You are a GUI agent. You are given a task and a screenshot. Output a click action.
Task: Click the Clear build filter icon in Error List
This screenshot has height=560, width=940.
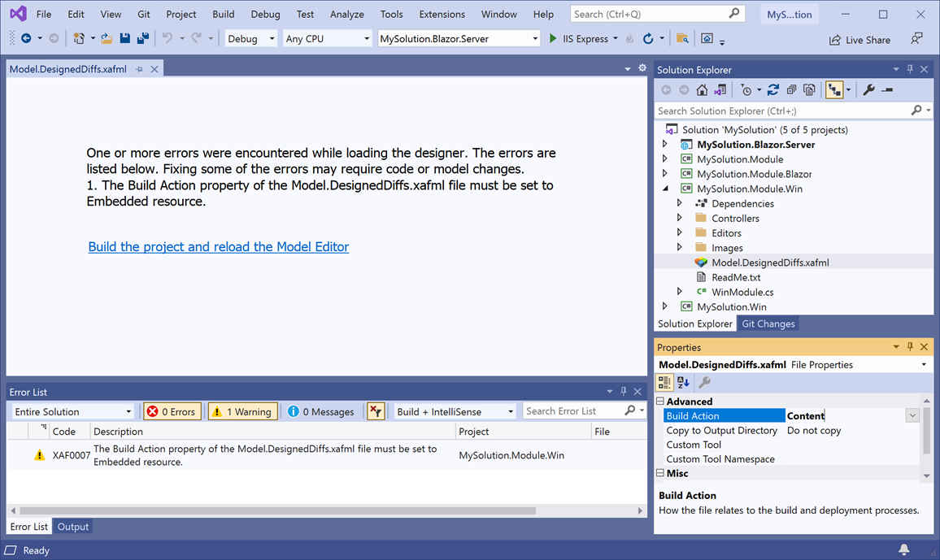pos(376,411)
